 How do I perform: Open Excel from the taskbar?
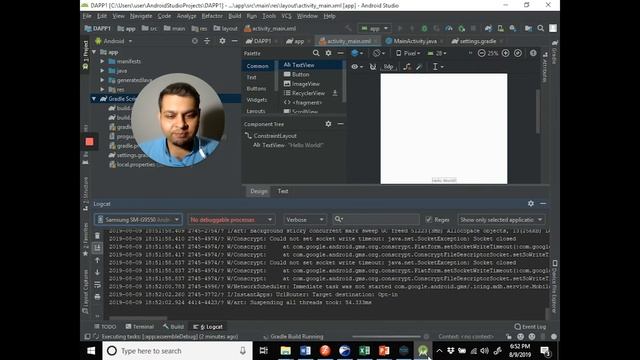point(364,351)
